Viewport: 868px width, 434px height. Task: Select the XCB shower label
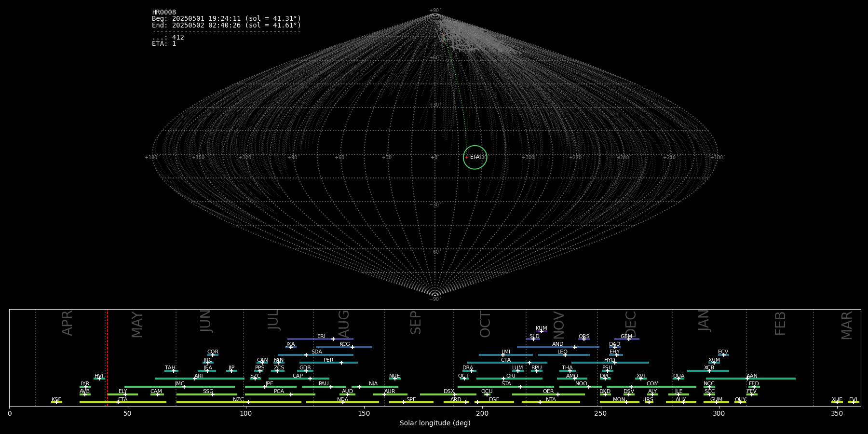coord(709,367)
